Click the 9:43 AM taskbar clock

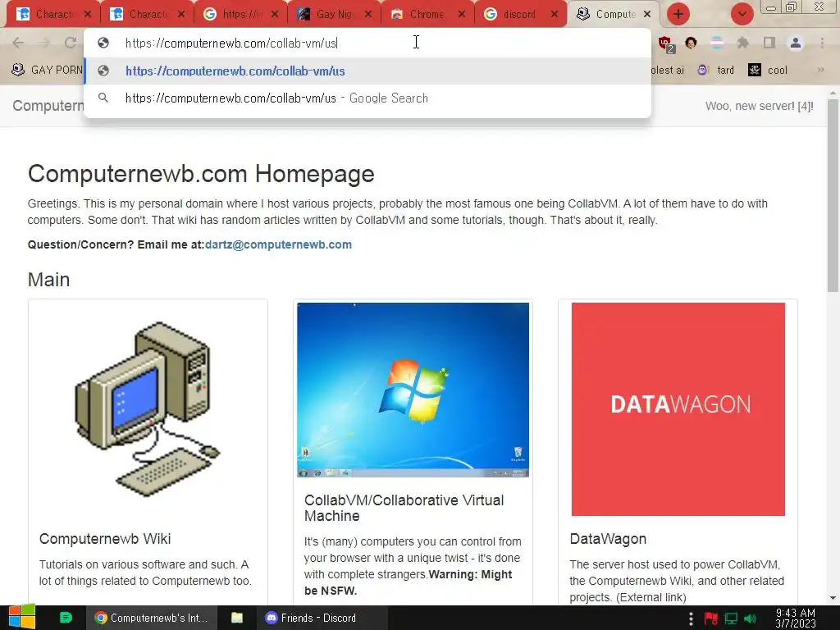tap(796, 619)
